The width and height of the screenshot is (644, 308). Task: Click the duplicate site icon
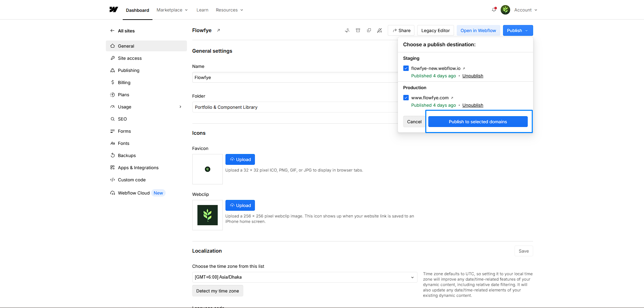pos(369,30)
